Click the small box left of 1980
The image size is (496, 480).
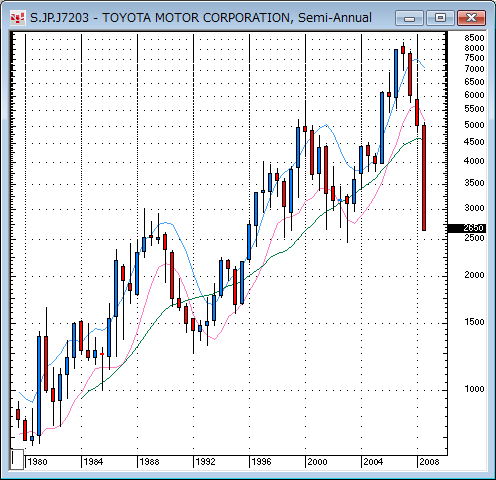17,459
